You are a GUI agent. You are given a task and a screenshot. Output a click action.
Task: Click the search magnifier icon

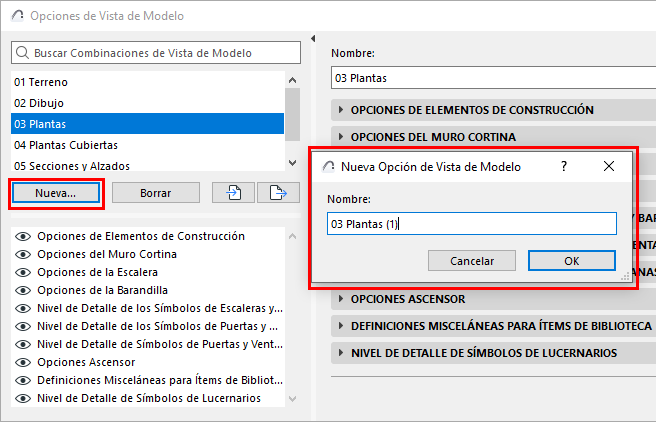[x=22, y=53]
